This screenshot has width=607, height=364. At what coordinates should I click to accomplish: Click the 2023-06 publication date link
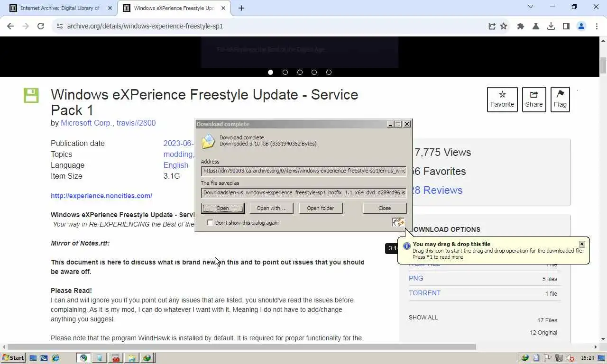(178, 143)
